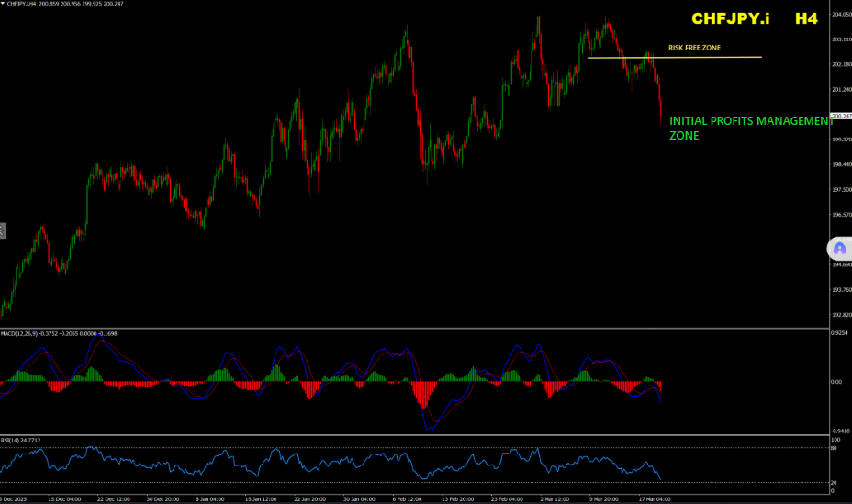
Task: Click the small triangle beside CHFJPY.i,H4
Action: coord(4,4)
